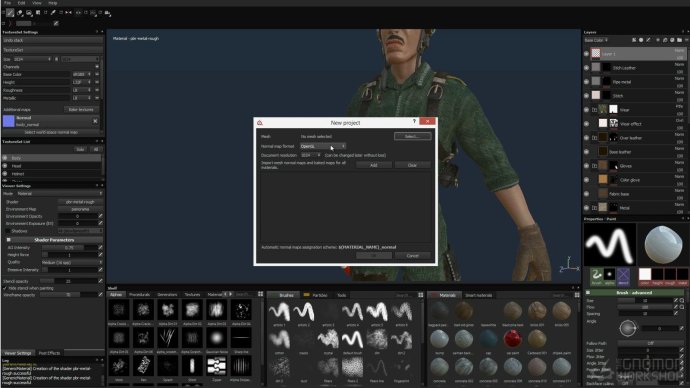Open the Viewer Settings Mode dropdown

click(59, 194)
